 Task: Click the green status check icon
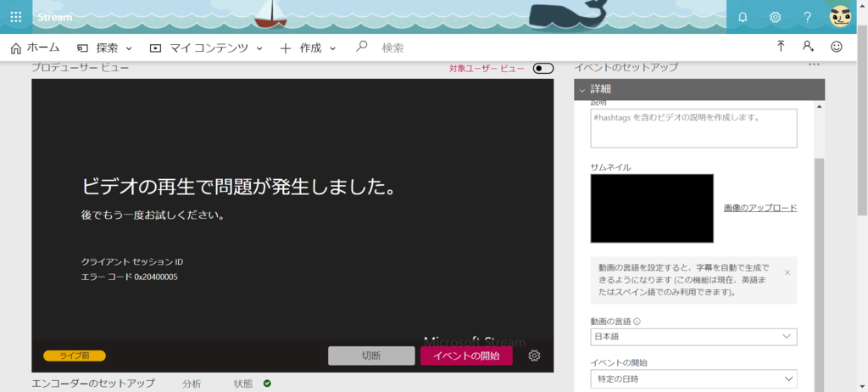pos(267,384)
